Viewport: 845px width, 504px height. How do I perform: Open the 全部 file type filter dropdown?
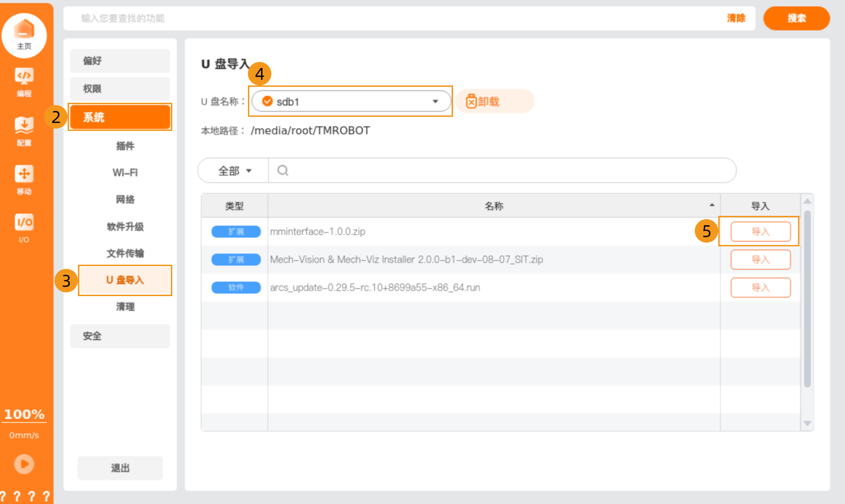point(234,171)
